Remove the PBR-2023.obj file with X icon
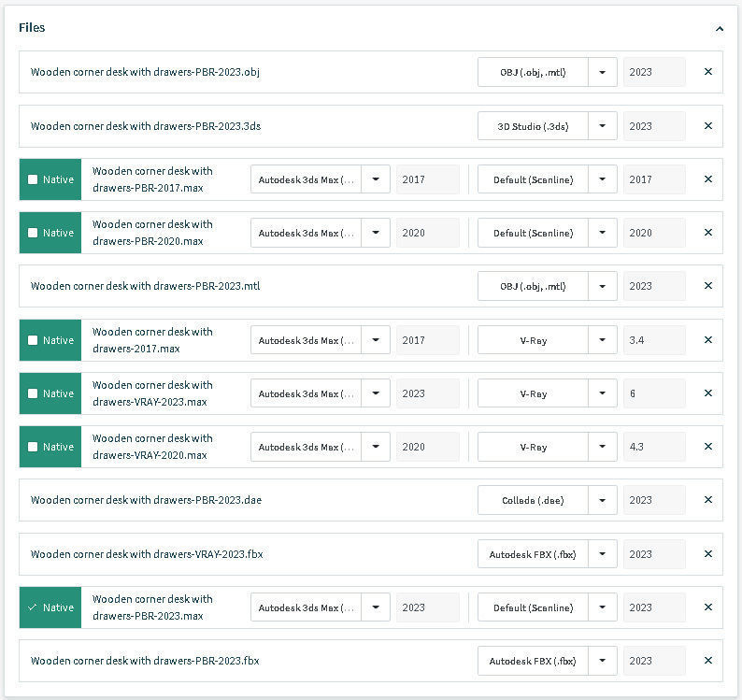 (707, 72)
